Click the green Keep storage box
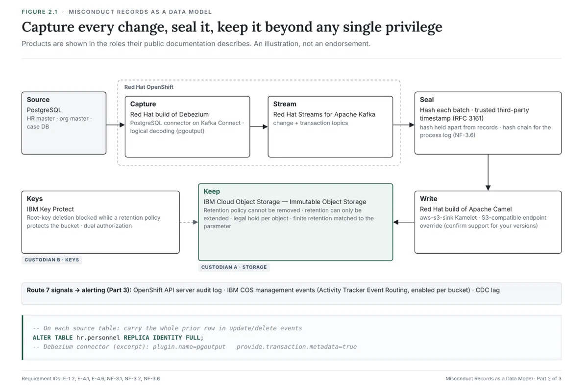 295,222
